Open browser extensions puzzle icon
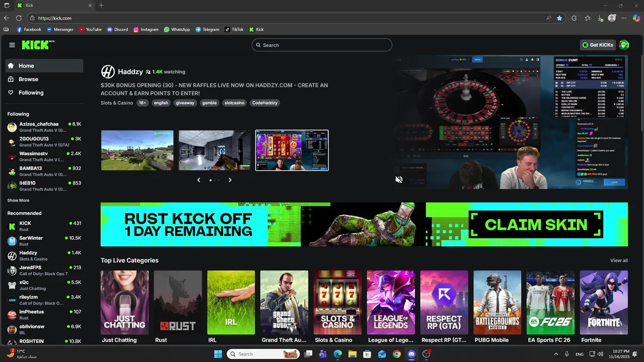Image resolution: width=644 pixels, height=362 pixels. [x=574, y=18]
